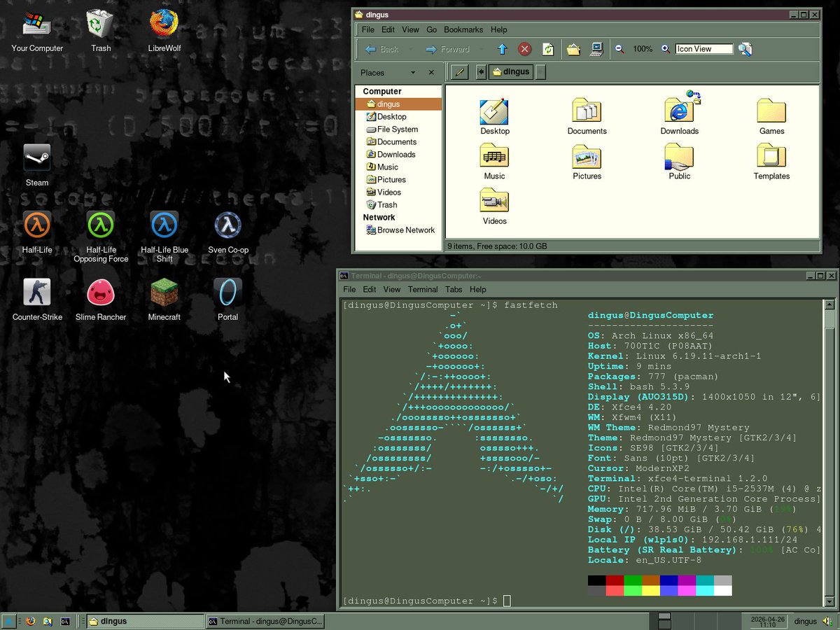
Task: Open the Go menu in file manager
Action: pos(432,29)
